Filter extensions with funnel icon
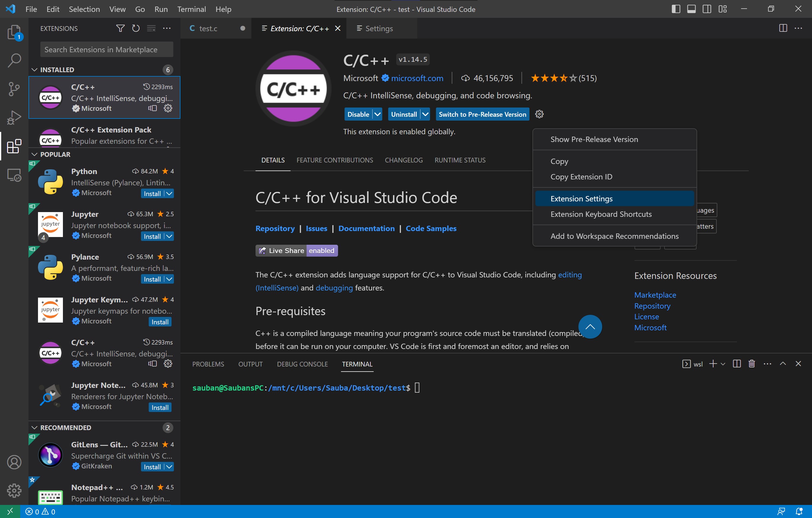The height and width of the screenshot is (518, 812). pos(120,28)
